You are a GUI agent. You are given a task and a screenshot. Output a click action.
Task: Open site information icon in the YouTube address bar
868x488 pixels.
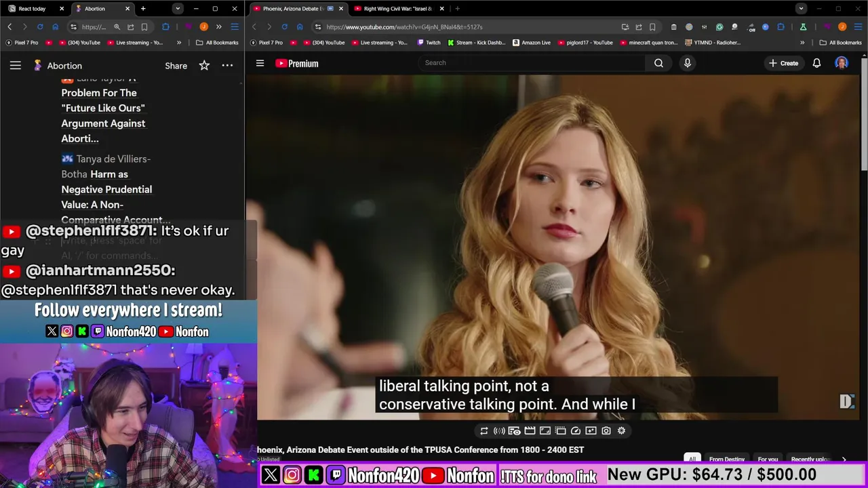318,26
